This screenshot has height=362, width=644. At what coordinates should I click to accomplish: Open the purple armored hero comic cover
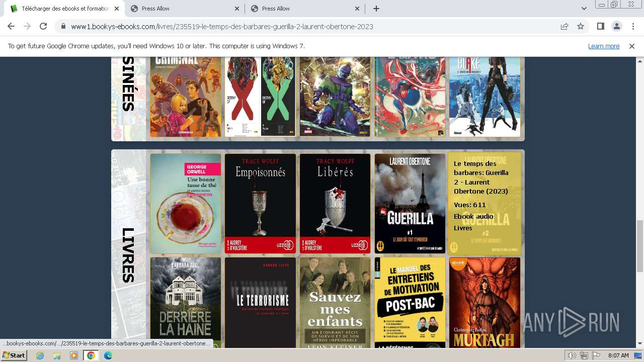(335, 97)
